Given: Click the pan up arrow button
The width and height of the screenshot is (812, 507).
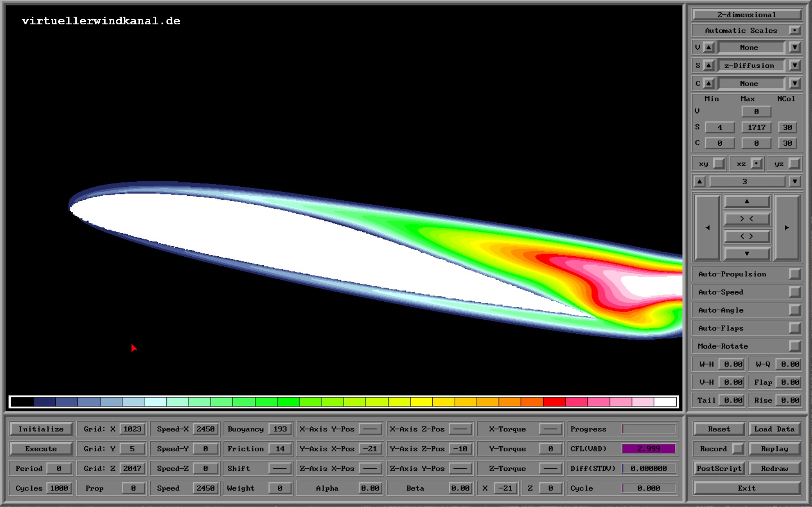Looking at the screenshot, I should 747,202.
